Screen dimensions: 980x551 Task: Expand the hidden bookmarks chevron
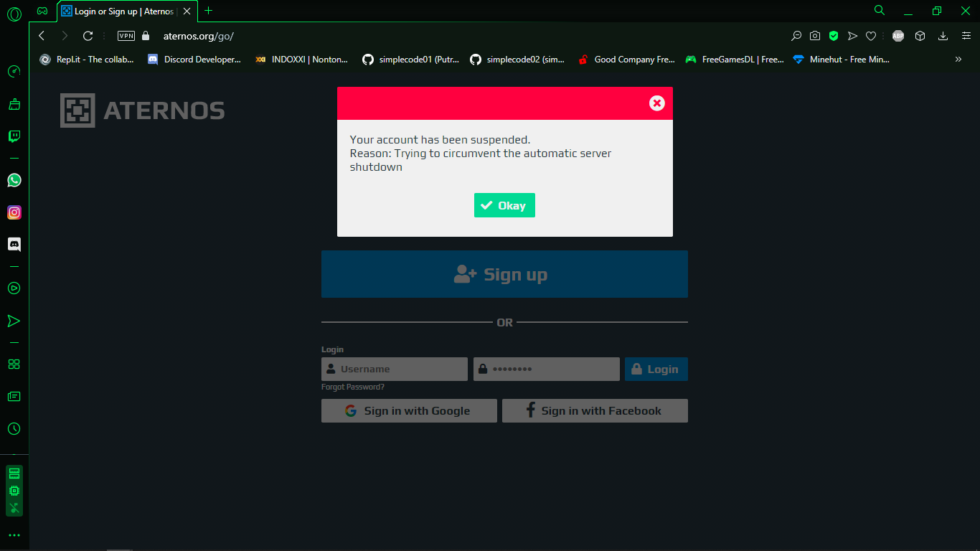958,60
